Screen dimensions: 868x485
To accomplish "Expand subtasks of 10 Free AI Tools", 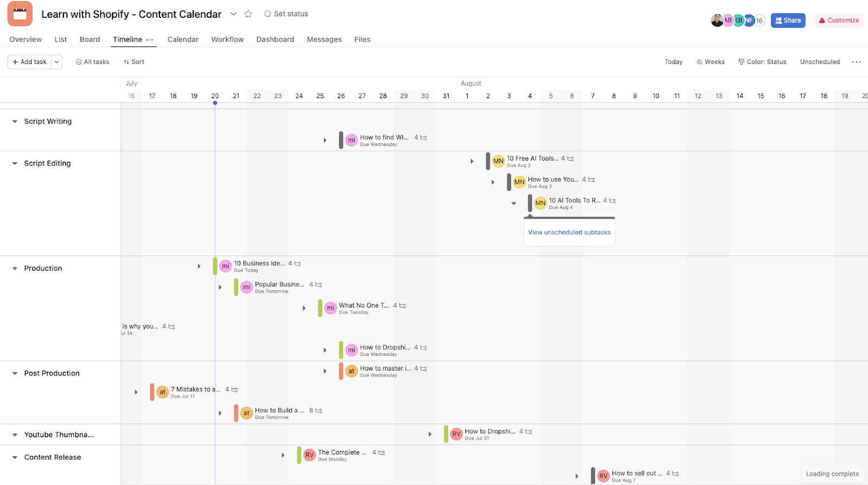I will [472, 161].
